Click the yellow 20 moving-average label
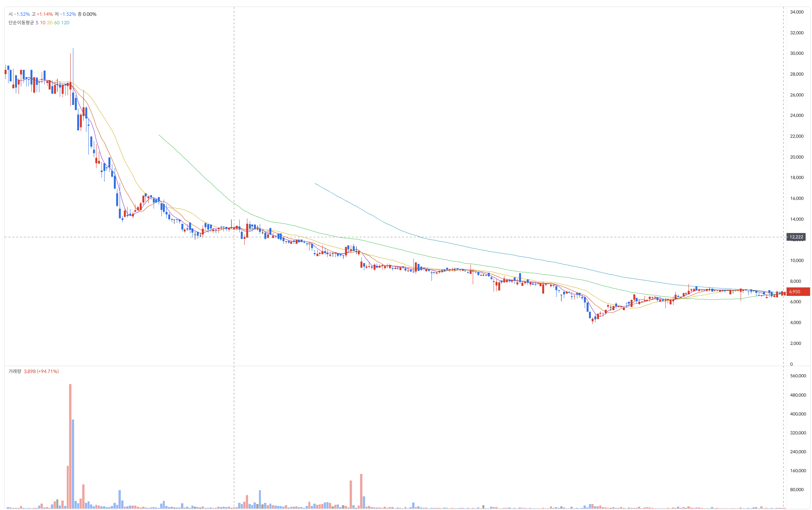The image size is (812, 510). point(50,23)
